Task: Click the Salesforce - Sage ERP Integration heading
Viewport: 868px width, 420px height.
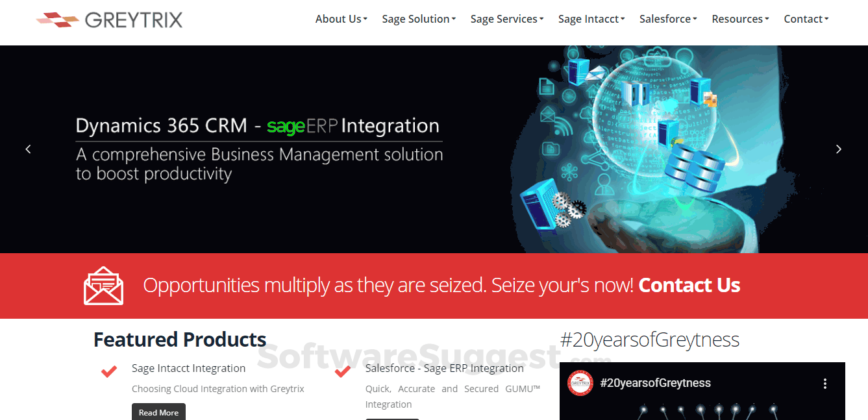Action: tap(444, 368)
